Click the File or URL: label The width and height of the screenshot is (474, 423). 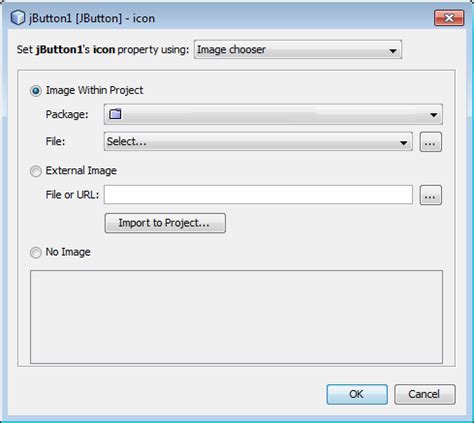tap(72, 194)
